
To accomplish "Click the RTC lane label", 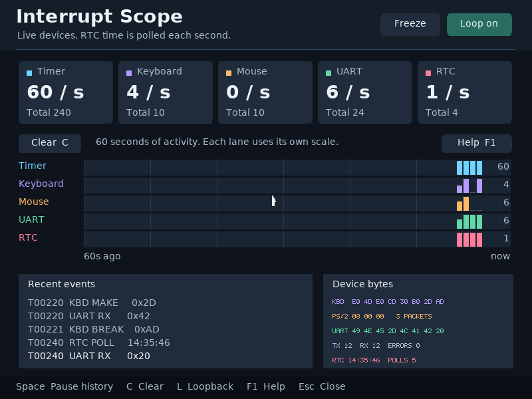I will (x=28, y=237).
